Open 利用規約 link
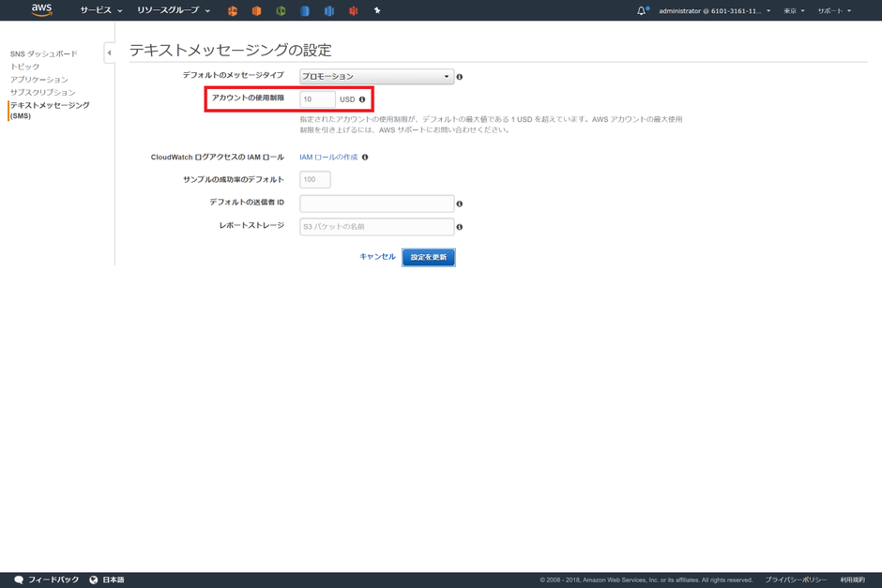 point(853,580)
